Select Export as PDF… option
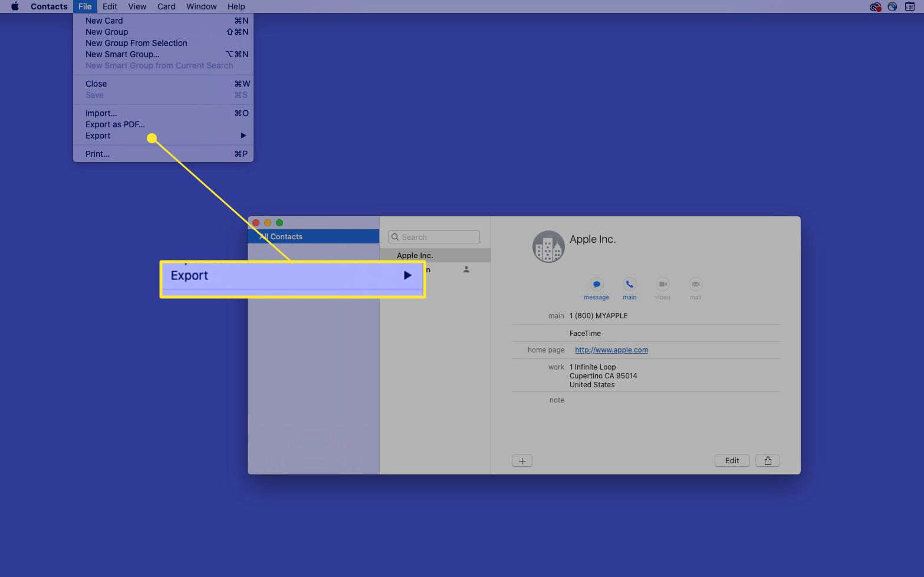This screenshot has height=577, width=924. point(163,124)
